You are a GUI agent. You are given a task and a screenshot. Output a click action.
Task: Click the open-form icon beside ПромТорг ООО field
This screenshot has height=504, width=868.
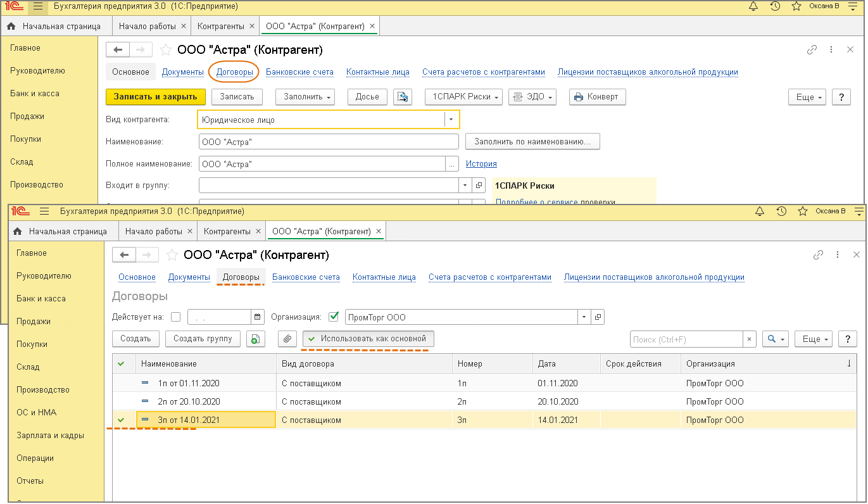click(598, 317)
